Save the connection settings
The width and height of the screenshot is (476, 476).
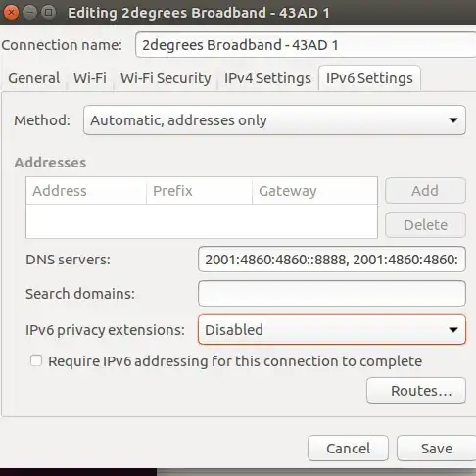[x=437, y=449]
